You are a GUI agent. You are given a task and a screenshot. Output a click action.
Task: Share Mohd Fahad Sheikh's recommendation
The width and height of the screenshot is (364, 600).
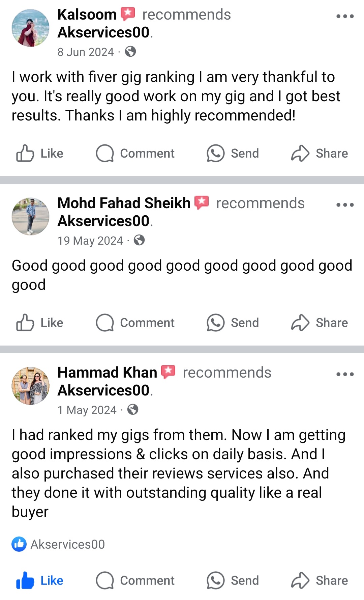click(320, 323)
